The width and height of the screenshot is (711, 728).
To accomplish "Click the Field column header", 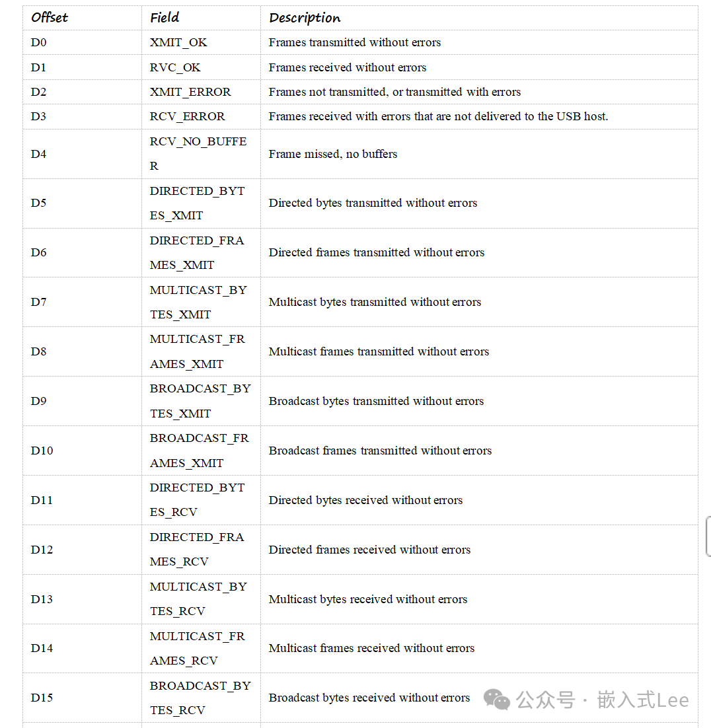I will click(165, 18).
